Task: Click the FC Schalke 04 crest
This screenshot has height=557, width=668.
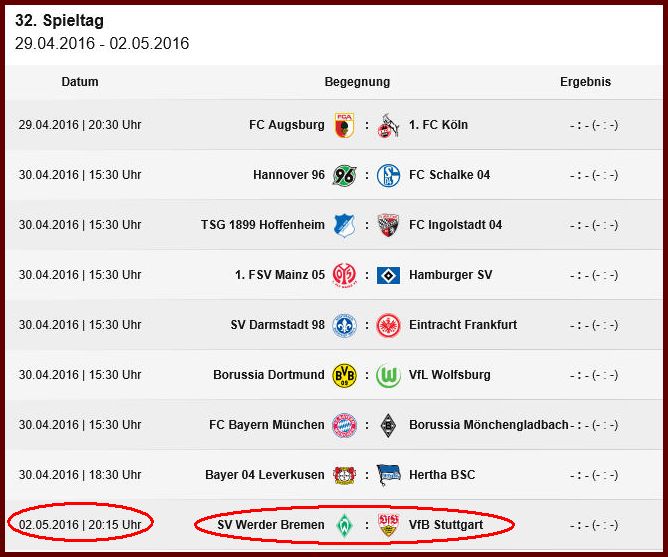Action: click(x=388, y=175)
